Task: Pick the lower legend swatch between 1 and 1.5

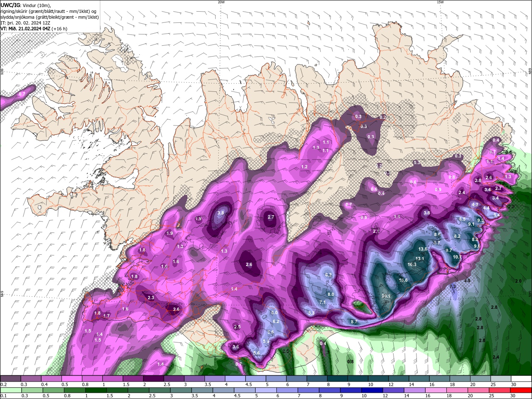Action: 96,390
